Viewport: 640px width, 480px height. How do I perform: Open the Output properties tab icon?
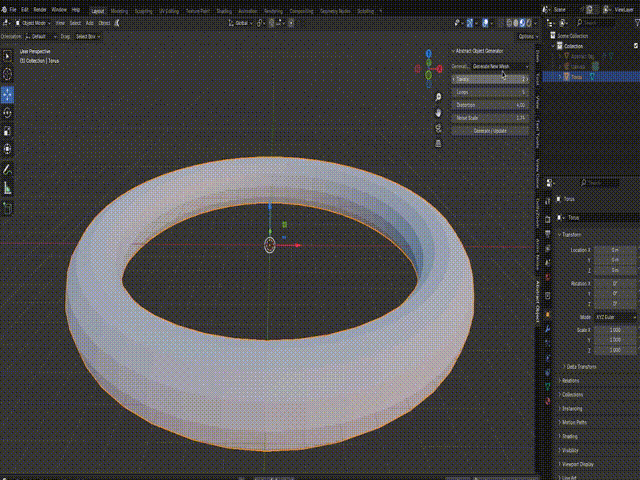pyautogui.click(x=548, y=233)
